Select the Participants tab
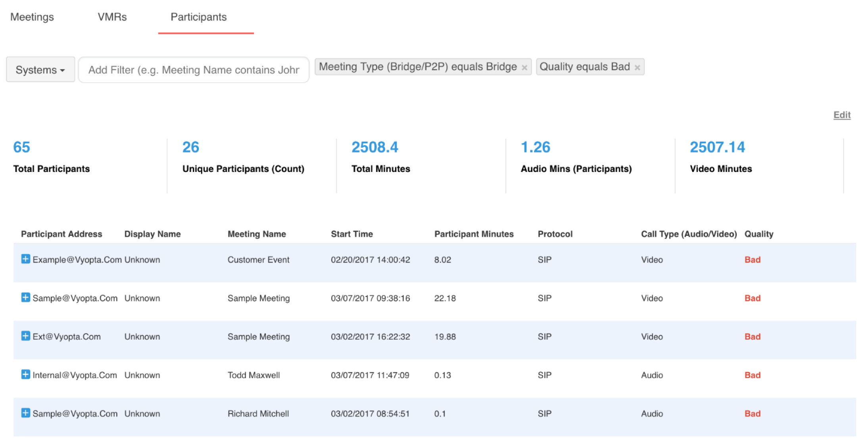The width and height of the screenshot is (868, 438). [199, 17]
